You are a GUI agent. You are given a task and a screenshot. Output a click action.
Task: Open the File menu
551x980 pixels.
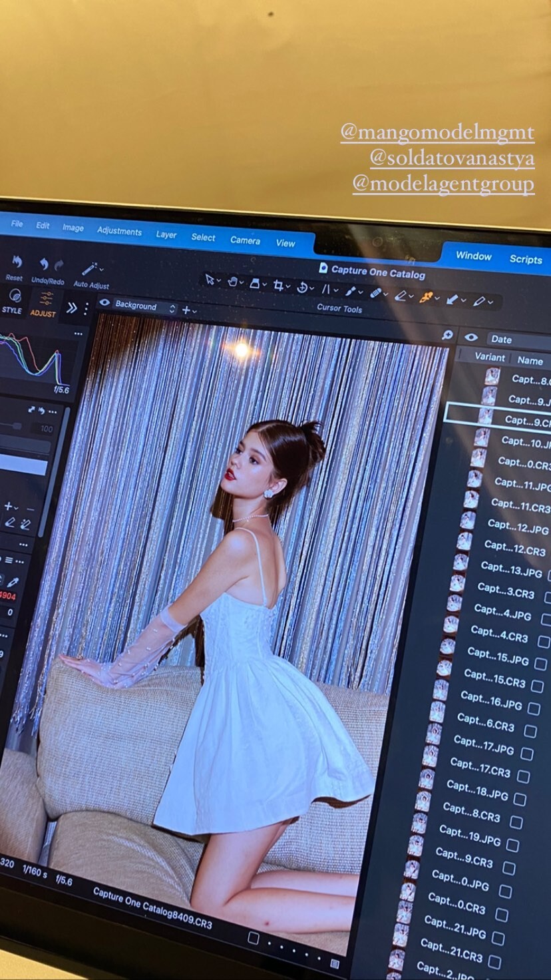pos(17,224)
